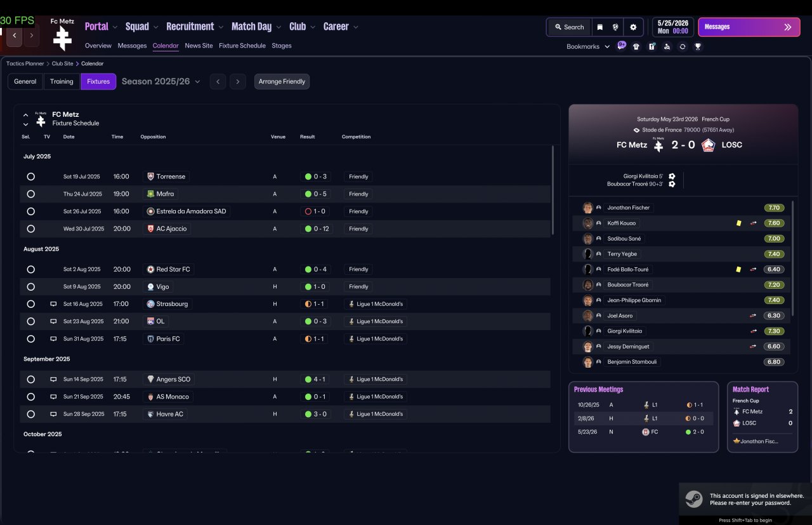Screen dimensions: 812x525
Task: Go to next season with right arrow
Action: (238, 81)
